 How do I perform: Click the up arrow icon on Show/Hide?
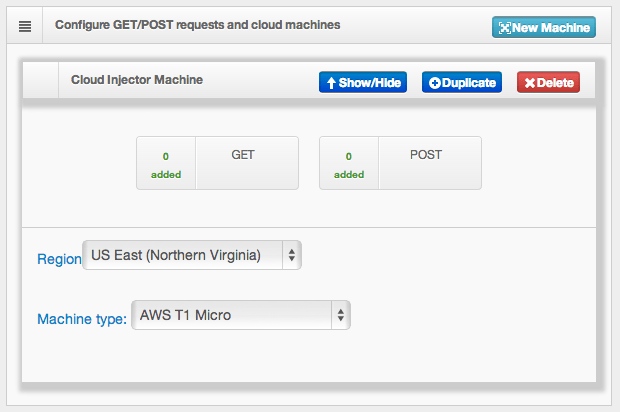pyautogui.click(x=331, y=83)
